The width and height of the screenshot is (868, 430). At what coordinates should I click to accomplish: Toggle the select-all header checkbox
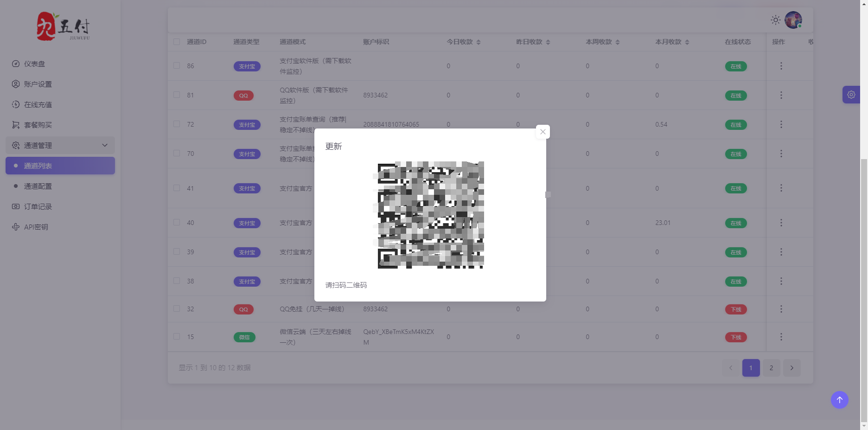click(x=177, y=42)
